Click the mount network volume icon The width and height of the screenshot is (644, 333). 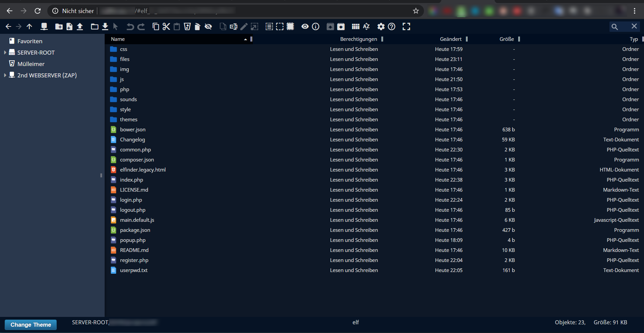coord(44,26)
